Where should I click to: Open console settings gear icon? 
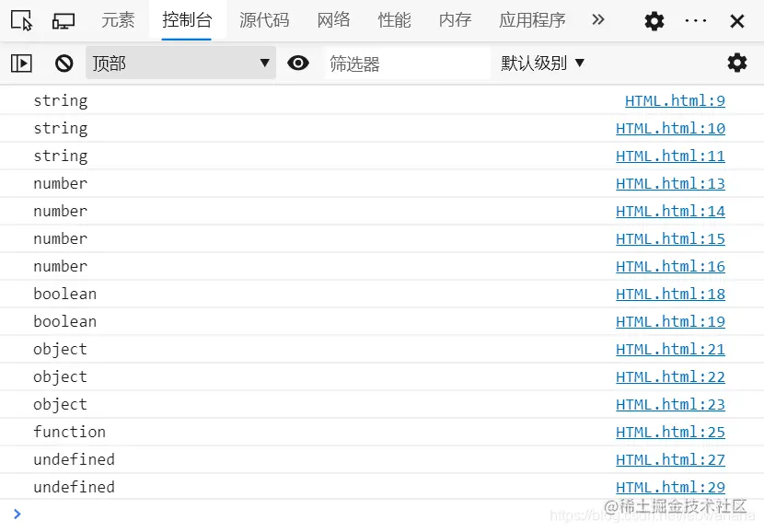tap(736, 63)
